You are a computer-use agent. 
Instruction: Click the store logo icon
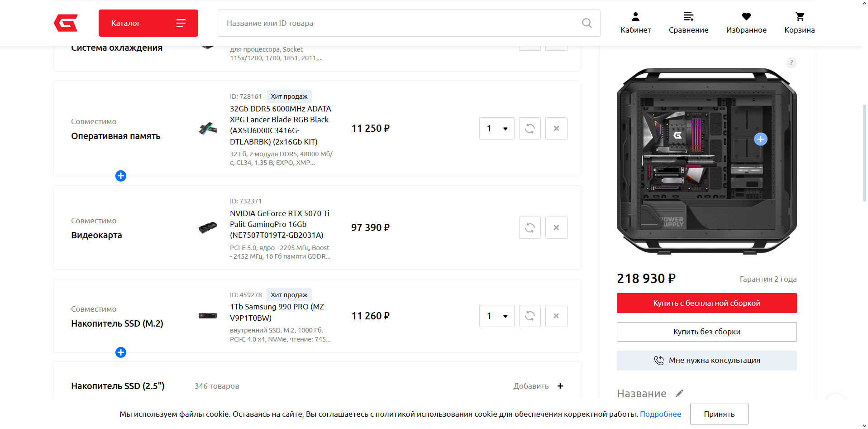point(66,23)
